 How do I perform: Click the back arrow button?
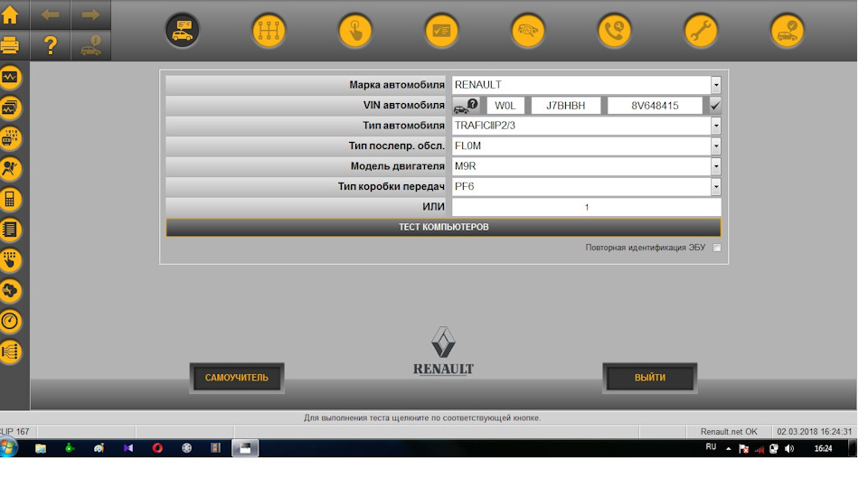coord(50,15)
